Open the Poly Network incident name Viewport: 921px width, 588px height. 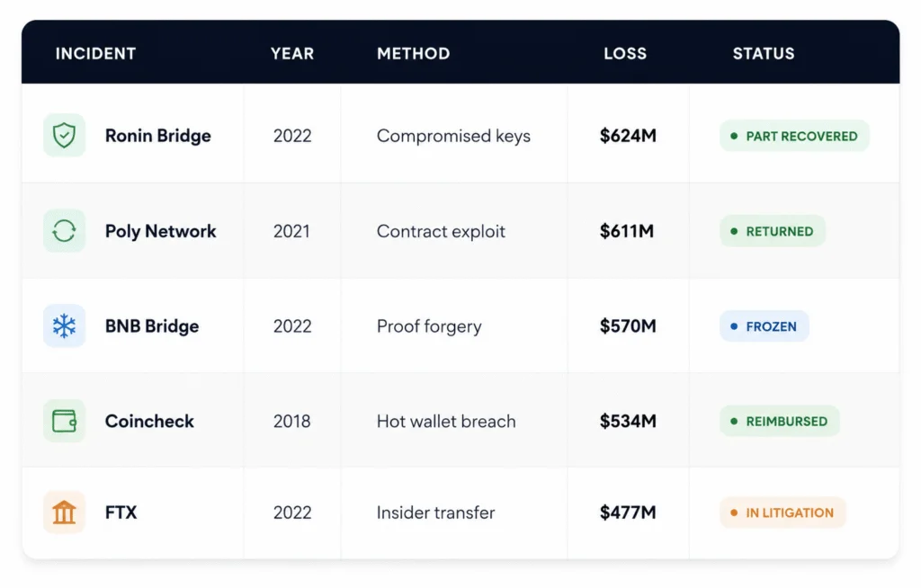coord(160,231)
